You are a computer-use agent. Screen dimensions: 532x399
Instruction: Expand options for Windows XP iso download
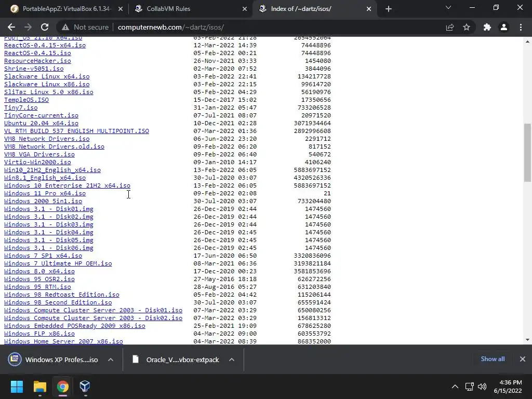click(111, 360)
